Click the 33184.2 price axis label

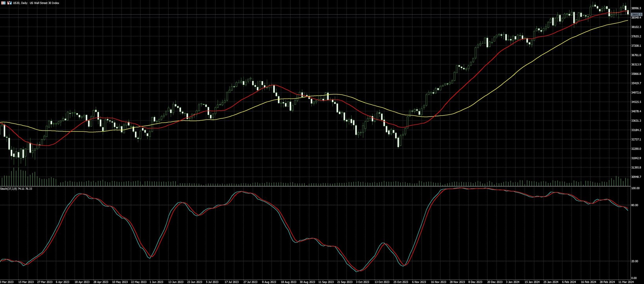(x=637, y=130)
